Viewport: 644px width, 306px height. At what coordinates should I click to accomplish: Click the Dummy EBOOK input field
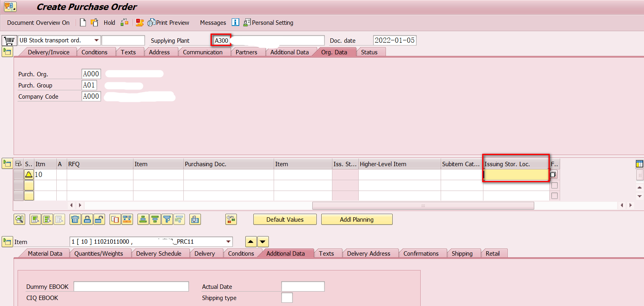pyautogui.click(x=131, y=286)
